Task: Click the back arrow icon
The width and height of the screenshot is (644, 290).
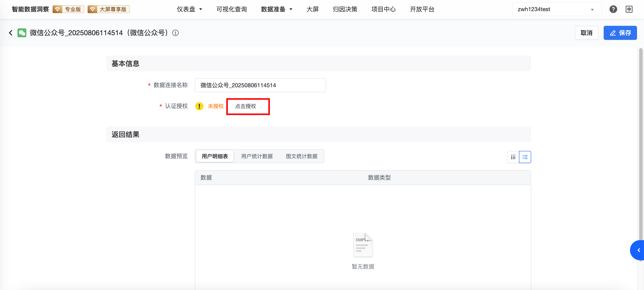Action: pos(11,33)
